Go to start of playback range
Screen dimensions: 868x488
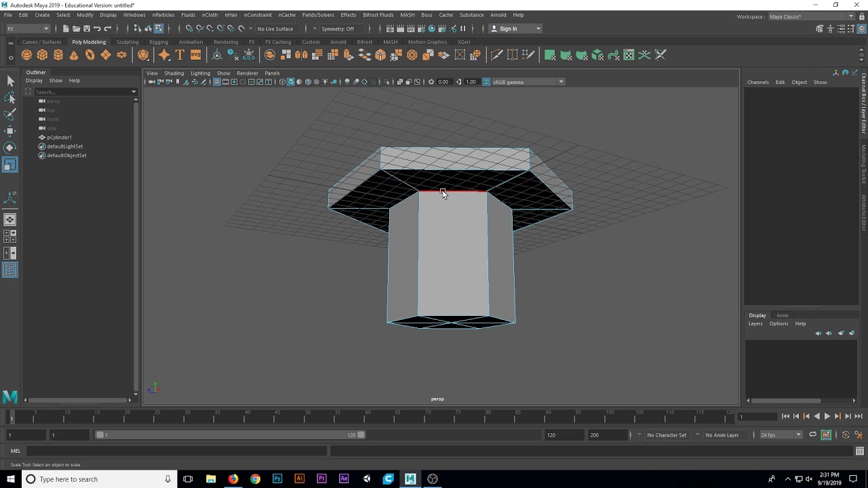785,416
